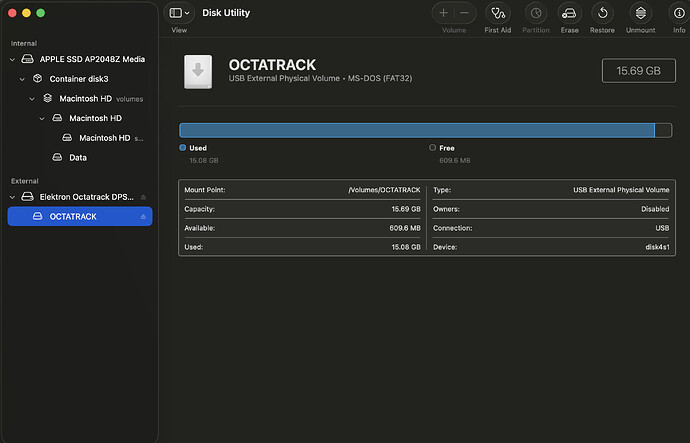
Task: Select the Macintosh HD snapshot entry
Action: point(80,138)
